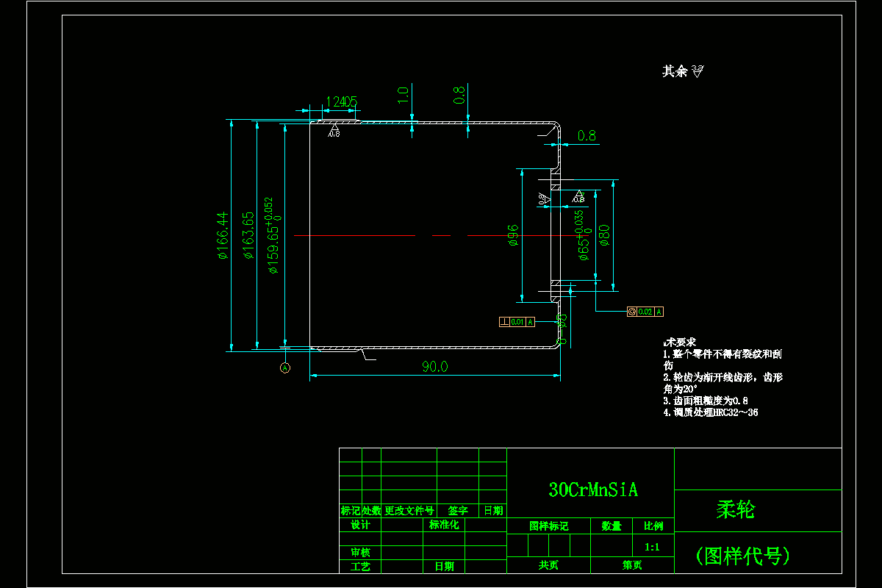Click the 日期 cell in the 工艺 row

tap(444, 567)
